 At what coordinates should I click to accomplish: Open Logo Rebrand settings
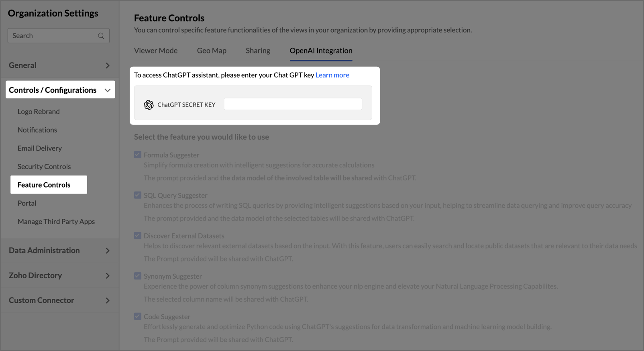[39, 112]
